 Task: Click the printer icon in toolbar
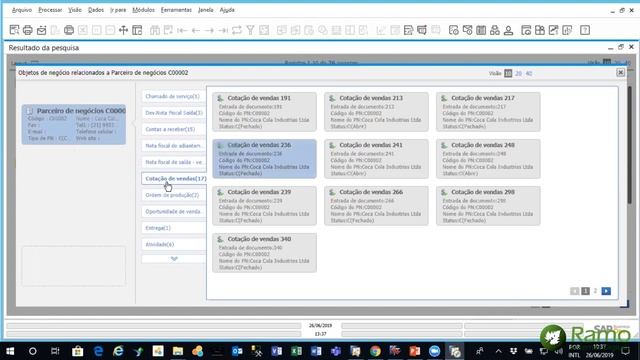pos(28,30)
